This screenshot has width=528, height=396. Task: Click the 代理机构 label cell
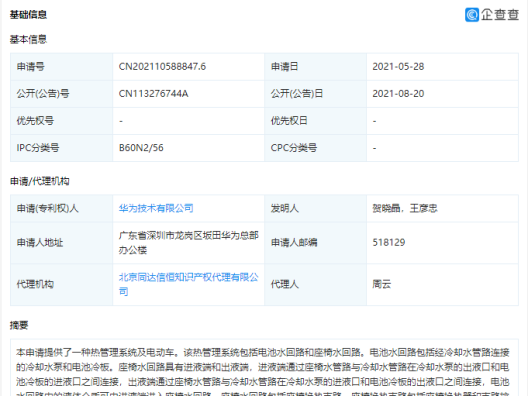click(x=62, y=284)
